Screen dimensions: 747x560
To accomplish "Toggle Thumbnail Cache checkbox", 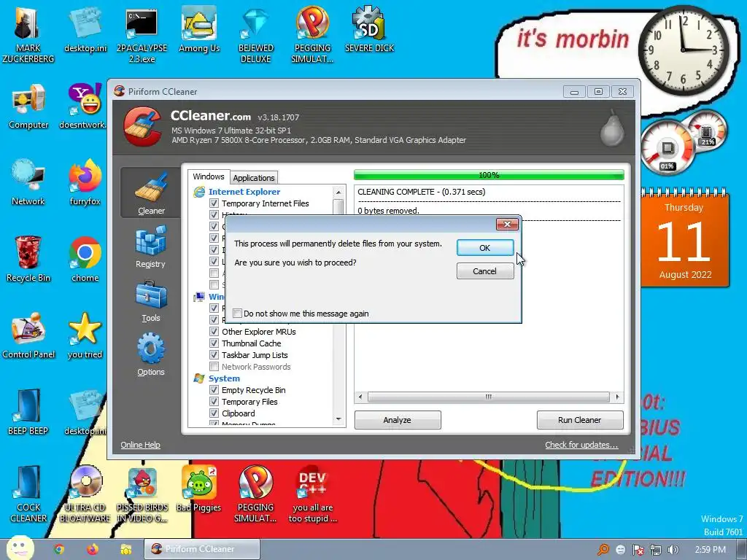I will click(214, 343).
